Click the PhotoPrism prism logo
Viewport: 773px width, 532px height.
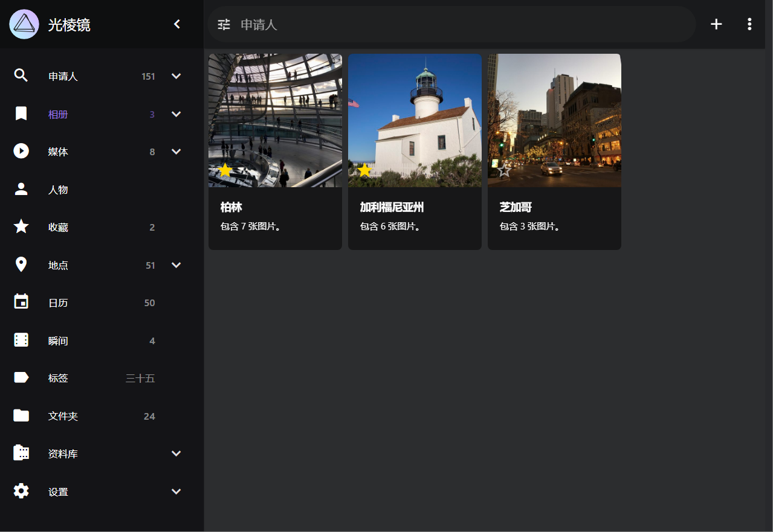coord(24,24)
